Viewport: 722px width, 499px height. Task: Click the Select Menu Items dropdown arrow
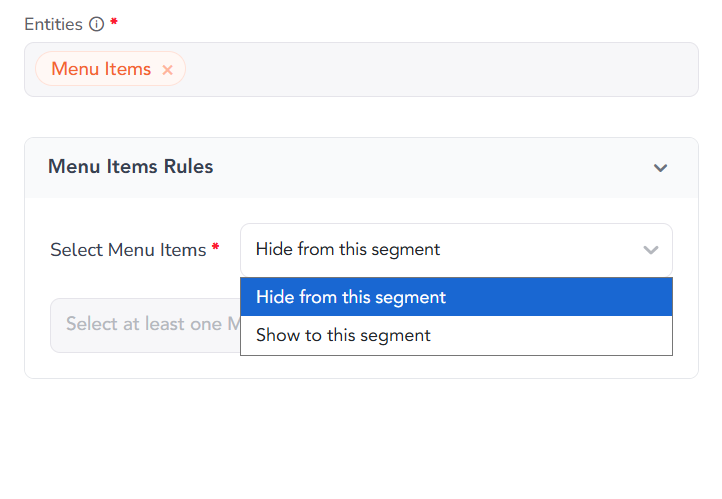[x=651, y=250]
